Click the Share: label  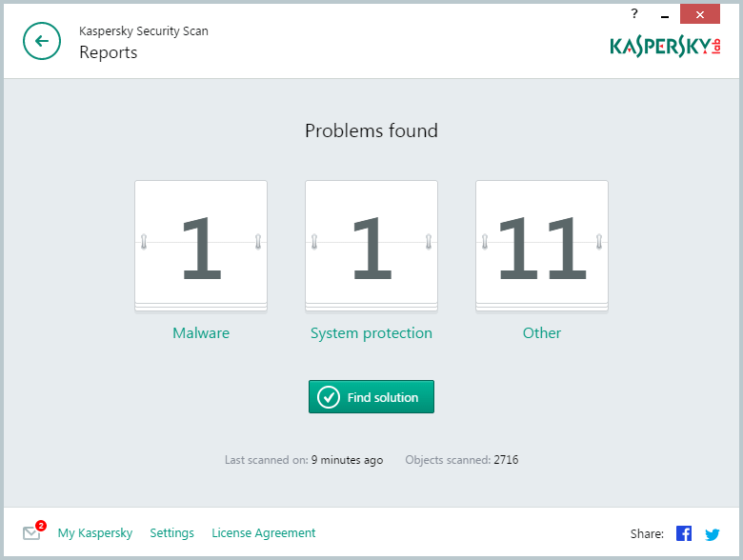(647, 534)
